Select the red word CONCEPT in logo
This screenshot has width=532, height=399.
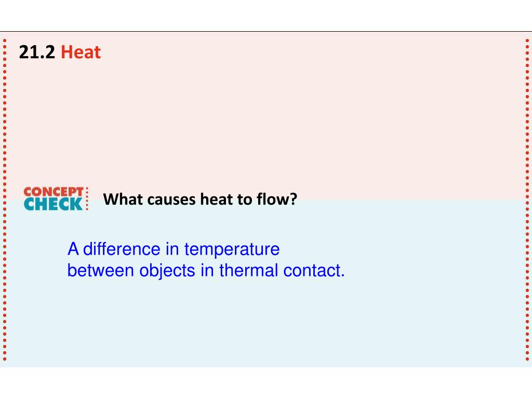click(x=54, y=192)
